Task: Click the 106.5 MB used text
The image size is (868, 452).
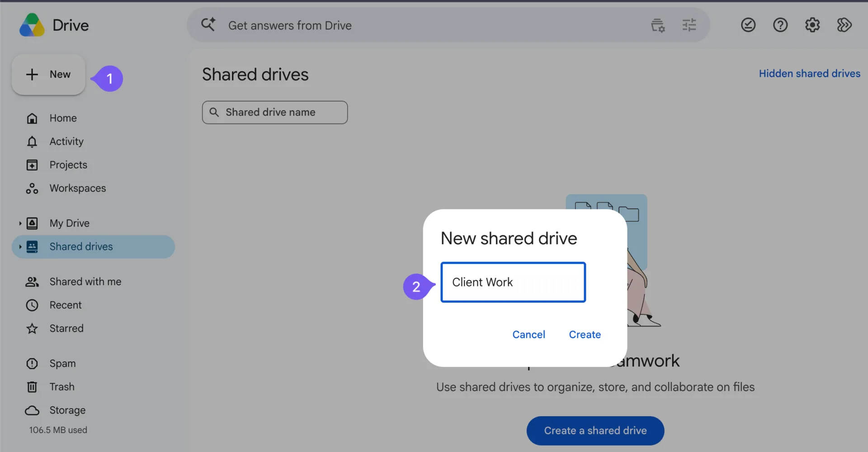Action: click(x=58, y=430)
